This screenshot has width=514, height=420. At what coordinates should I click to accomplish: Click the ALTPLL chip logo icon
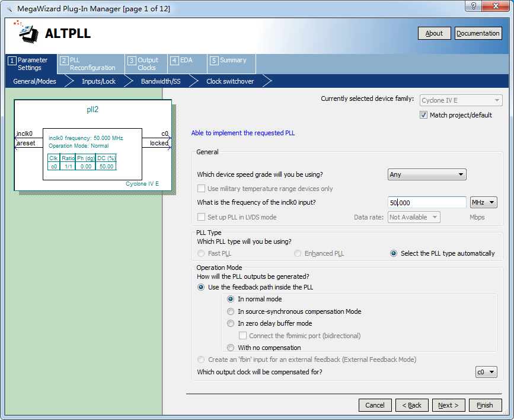point(26,32)
